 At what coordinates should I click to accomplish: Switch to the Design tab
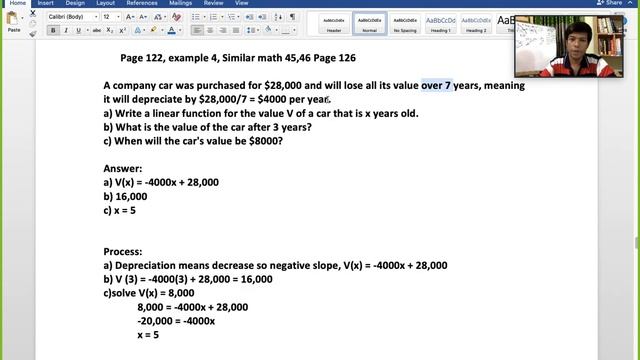point(75,3)
